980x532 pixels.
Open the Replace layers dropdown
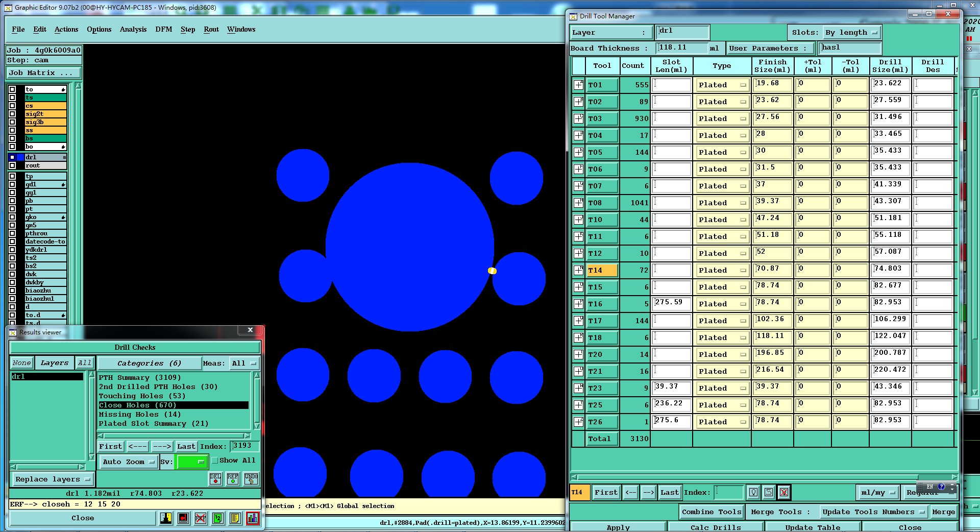click(x=52, y=479)
